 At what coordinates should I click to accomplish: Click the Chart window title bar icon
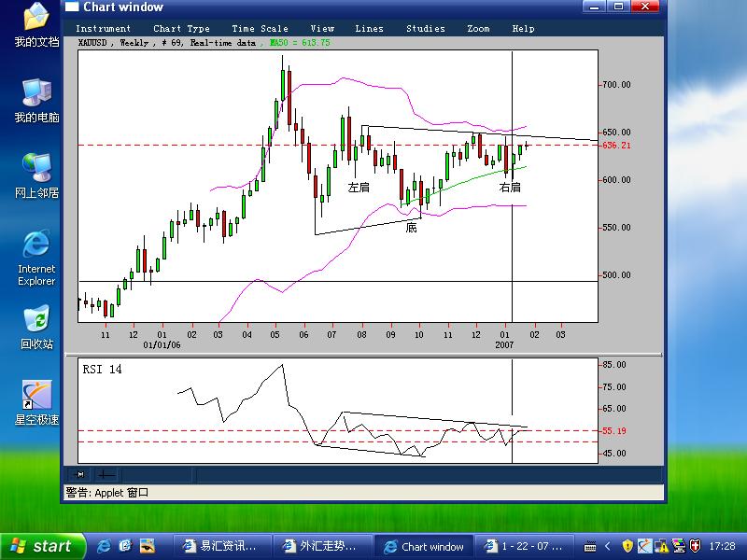[x=72, y=7]
